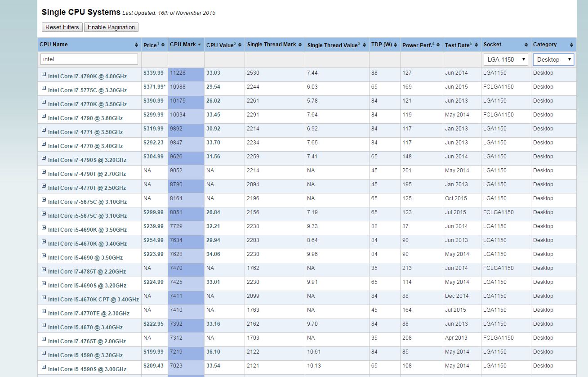The width and height of the screenshot is (588, 377).
Task: Follow the $199.99 price link
Action: (x=153, y=352)
